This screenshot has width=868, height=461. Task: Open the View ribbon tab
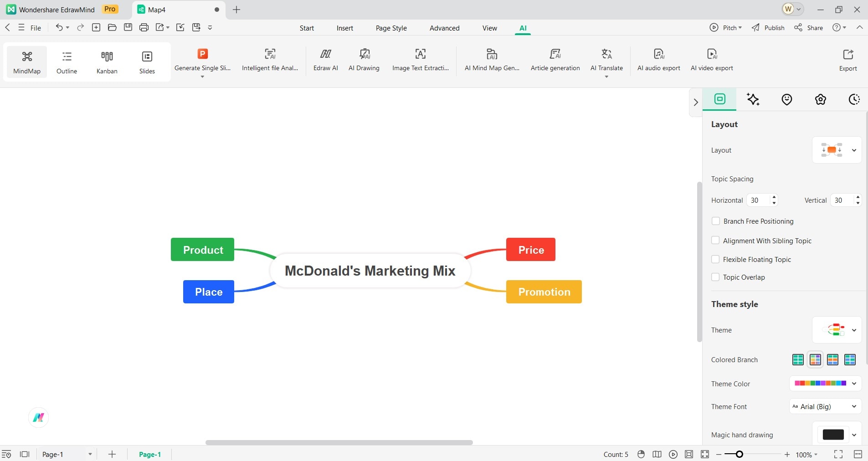click(x=490, y=28)
